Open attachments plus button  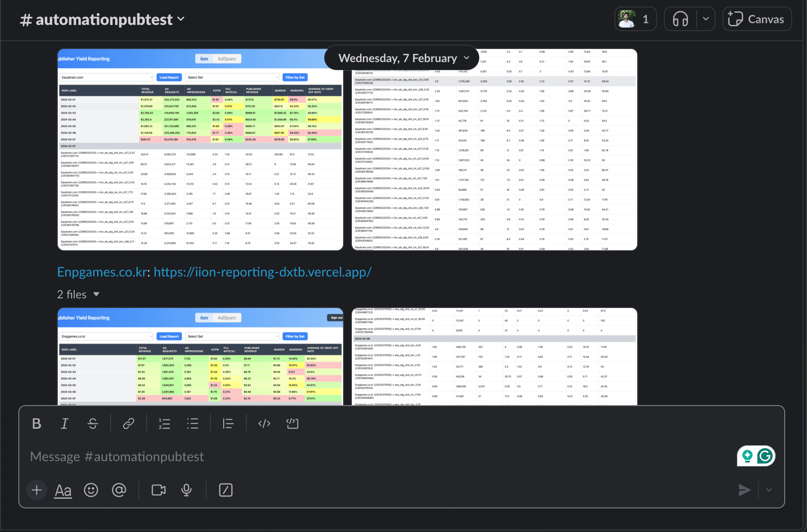point(37,490)
